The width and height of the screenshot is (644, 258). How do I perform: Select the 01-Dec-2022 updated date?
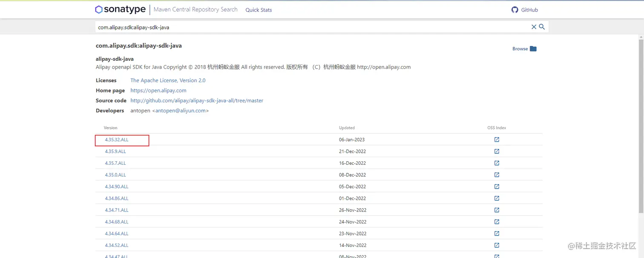352,198
